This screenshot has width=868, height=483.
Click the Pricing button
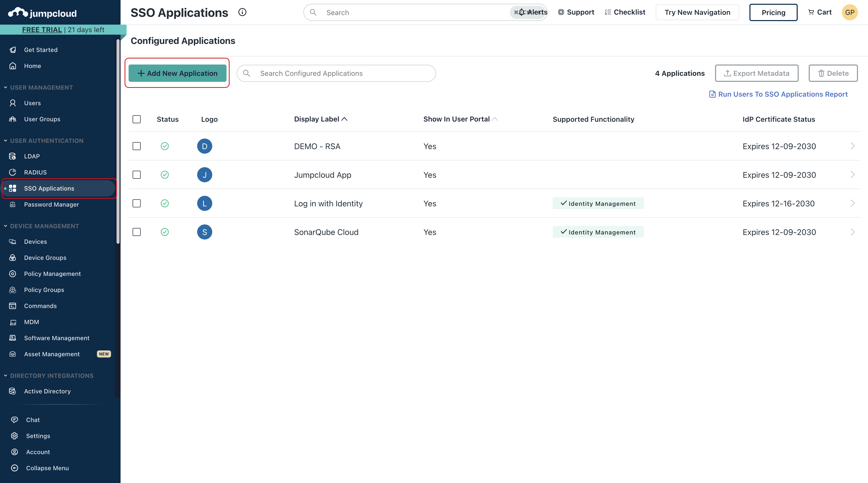(x=773, y=13)
